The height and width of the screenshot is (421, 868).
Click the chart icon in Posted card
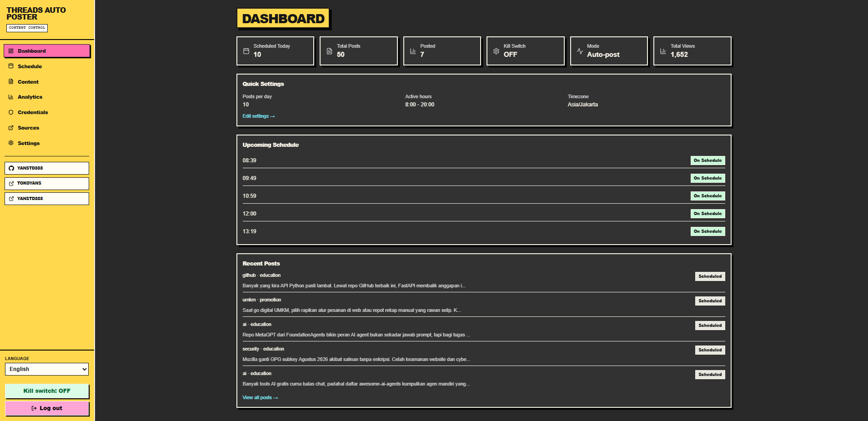pyautogui.click(x=413, y=51)
